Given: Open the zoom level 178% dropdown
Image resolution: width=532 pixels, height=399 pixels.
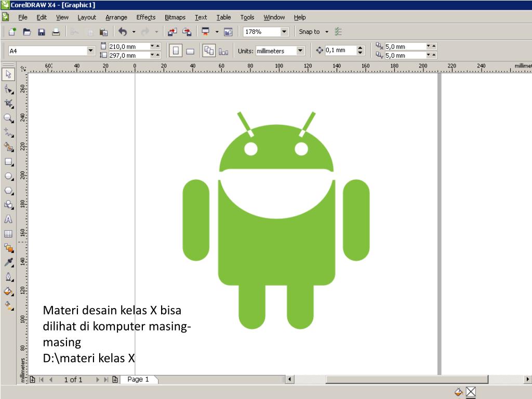Looking at the screenshot, I should pos(284,32).
